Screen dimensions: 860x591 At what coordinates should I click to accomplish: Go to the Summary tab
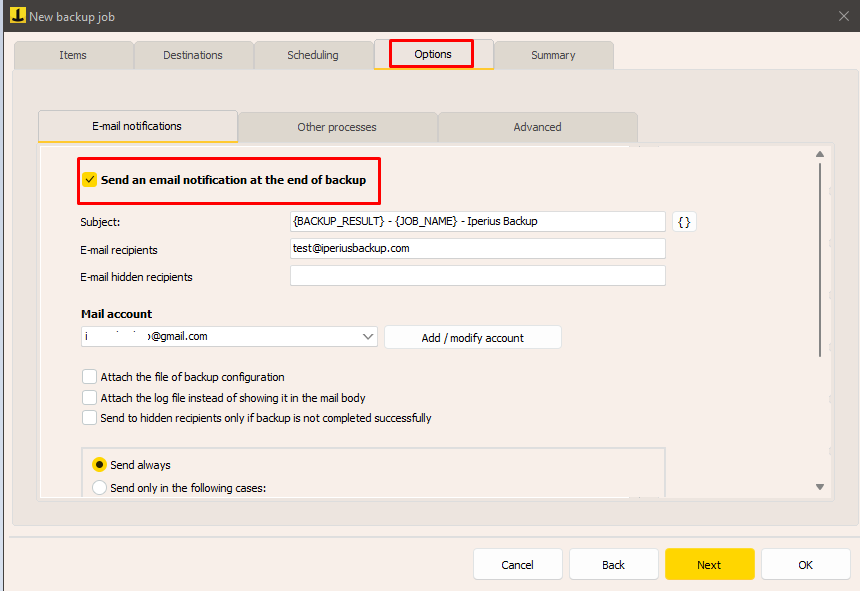tap(553, 55)
